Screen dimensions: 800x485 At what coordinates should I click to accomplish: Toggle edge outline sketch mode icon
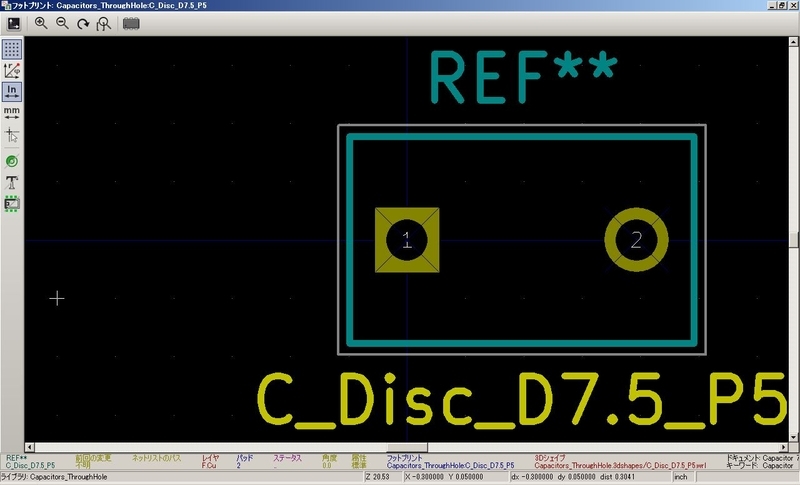click(12, 204)
